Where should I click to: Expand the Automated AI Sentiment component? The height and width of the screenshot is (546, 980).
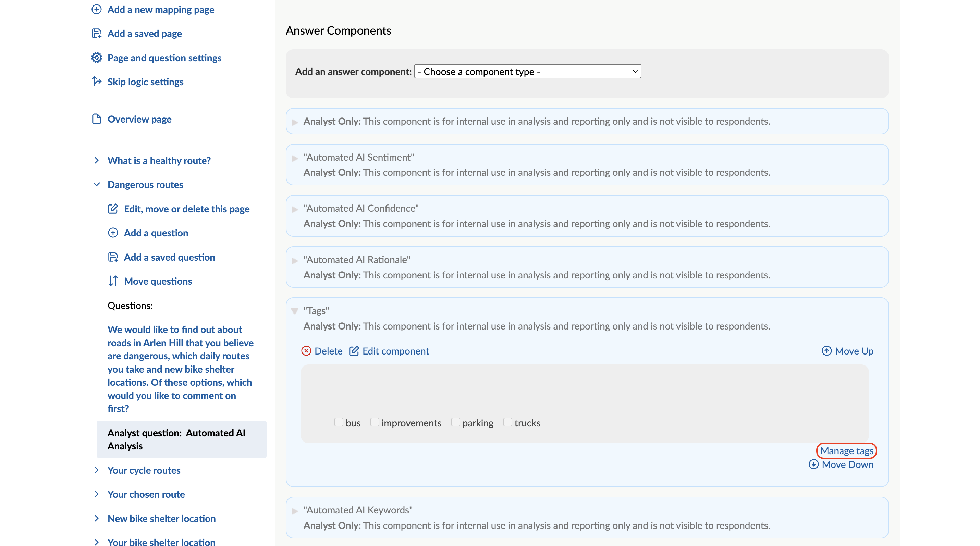tap(295, 158)
